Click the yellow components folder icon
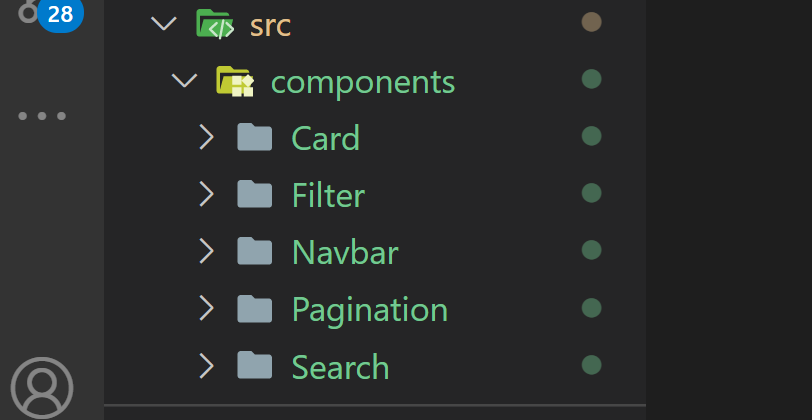The width and height of the screenshot is (812, 420). (x=235, y=81)
